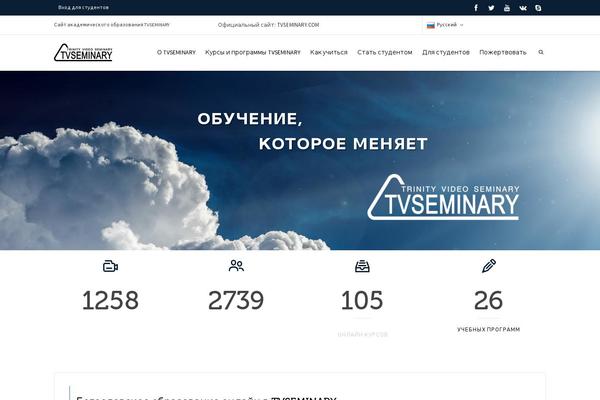Click the number 2739 counter

click(236, 300)
